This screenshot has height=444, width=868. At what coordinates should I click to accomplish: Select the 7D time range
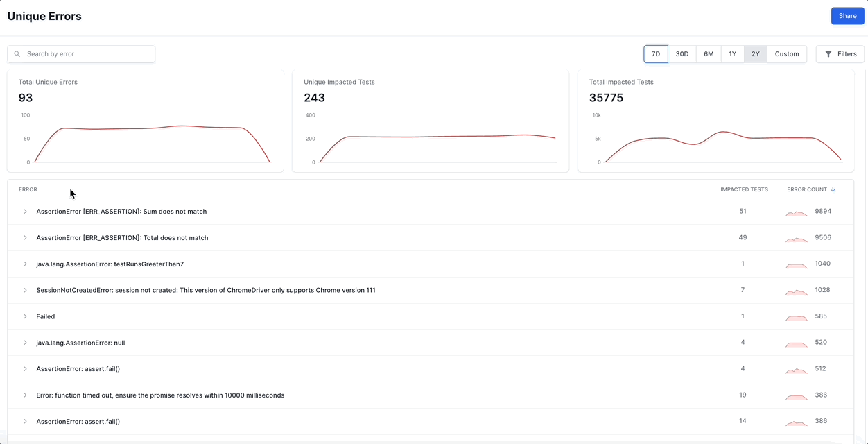coord(656,54)
